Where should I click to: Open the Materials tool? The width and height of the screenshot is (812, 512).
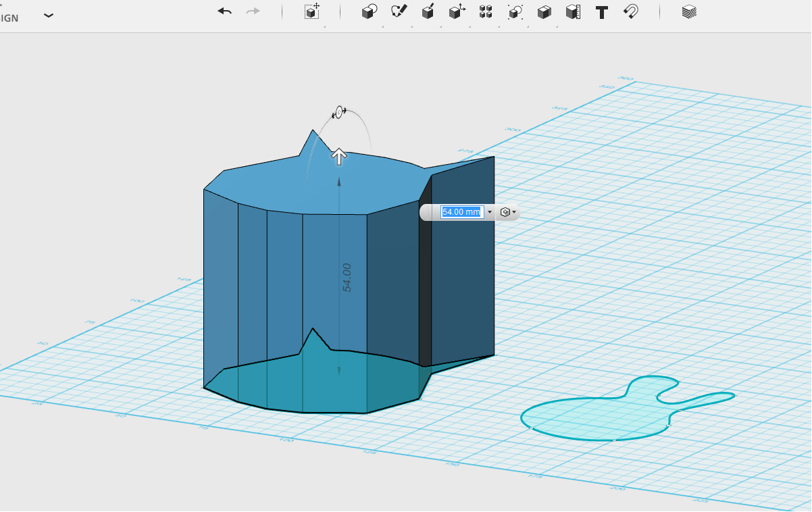point(689,12)
